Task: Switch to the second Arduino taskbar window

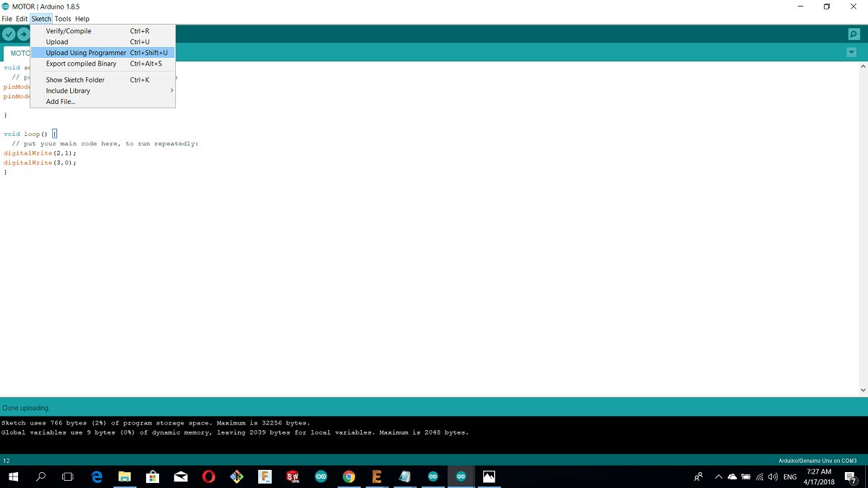Action: click(433, 477)
